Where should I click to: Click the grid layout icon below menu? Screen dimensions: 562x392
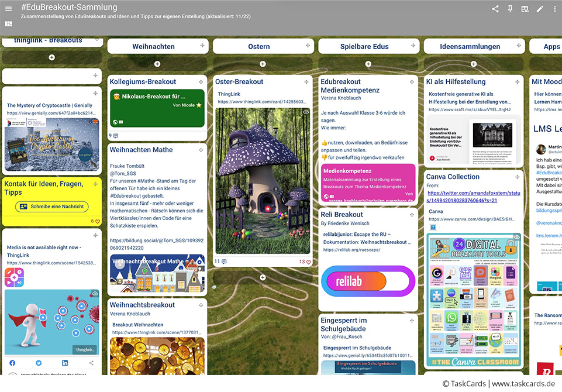pos(8,23)
